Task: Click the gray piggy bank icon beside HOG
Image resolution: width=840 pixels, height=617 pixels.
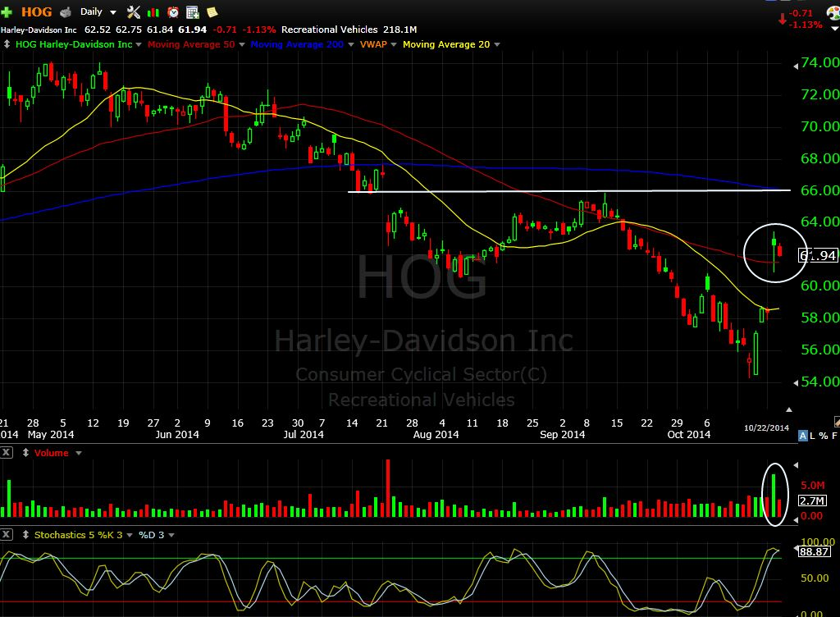Action: (x=66, y=11)
